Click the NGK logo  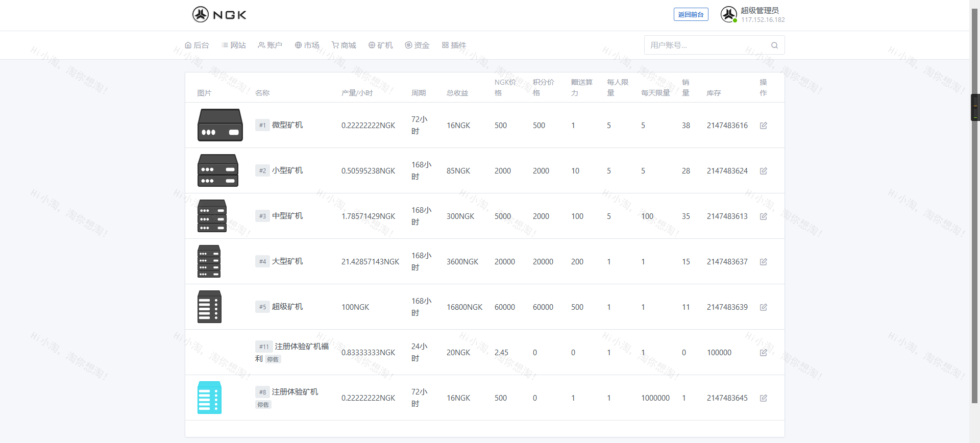tap(219, 15)
